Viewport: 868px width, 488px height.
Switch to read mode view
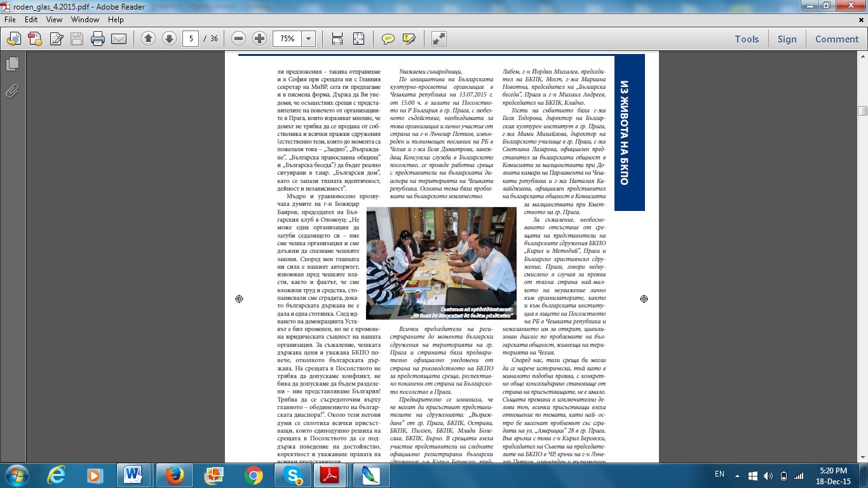(x=438, y=39)
